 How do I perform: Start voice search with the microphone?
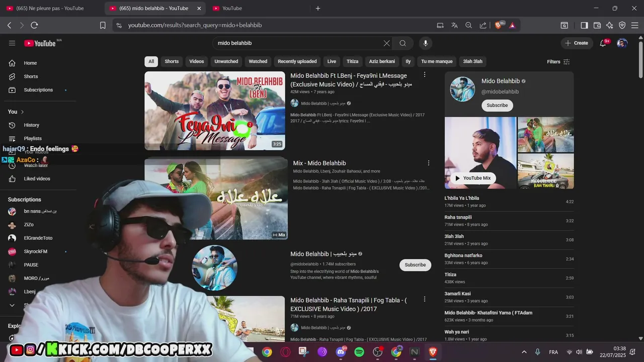pos(426,43)
